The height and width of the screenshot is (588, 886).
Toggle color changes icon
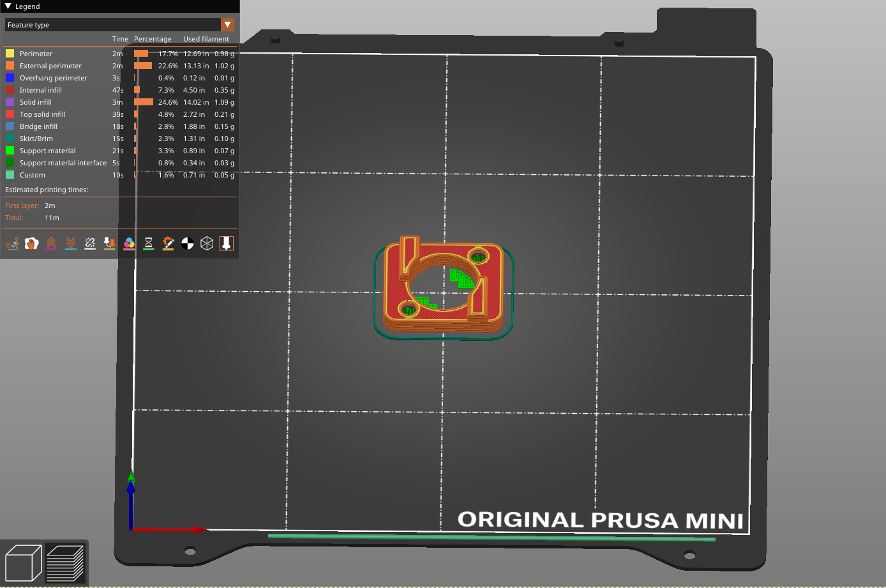[x=129, y=243]
